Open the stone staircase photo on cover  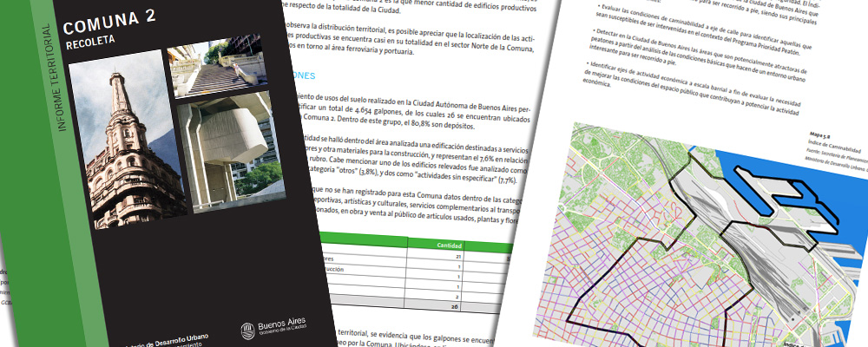pyautogui.click(x=217, y=65)
